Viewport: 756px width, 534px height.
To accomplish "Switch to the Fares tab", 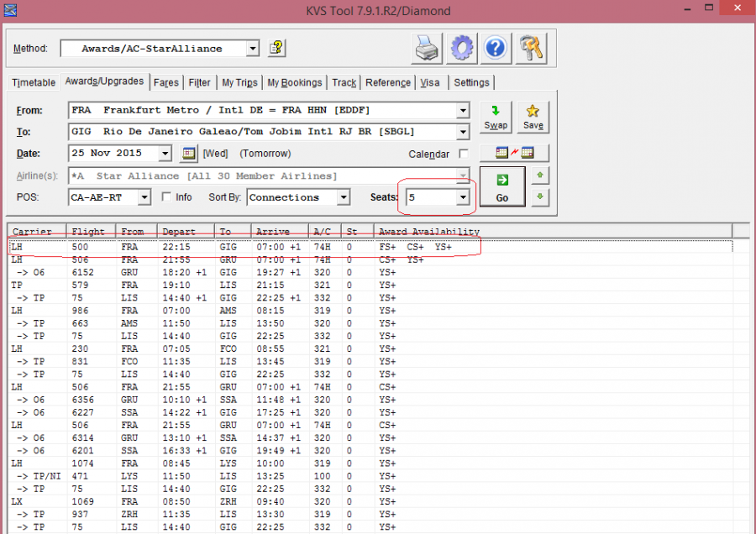I will point(165,82).
